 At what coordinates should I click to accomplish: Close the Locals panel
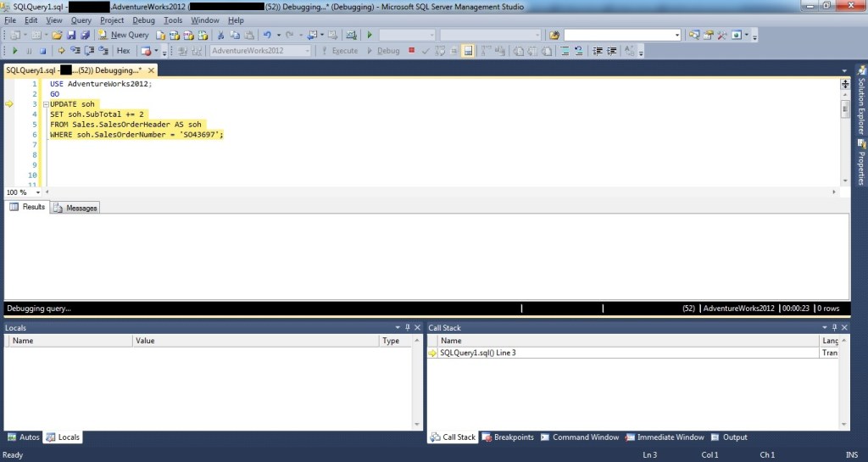pos(417,327)
